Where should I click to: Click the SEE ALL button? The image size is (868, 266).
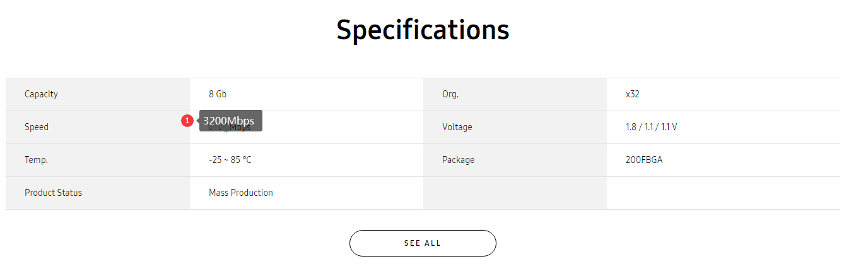423,243
